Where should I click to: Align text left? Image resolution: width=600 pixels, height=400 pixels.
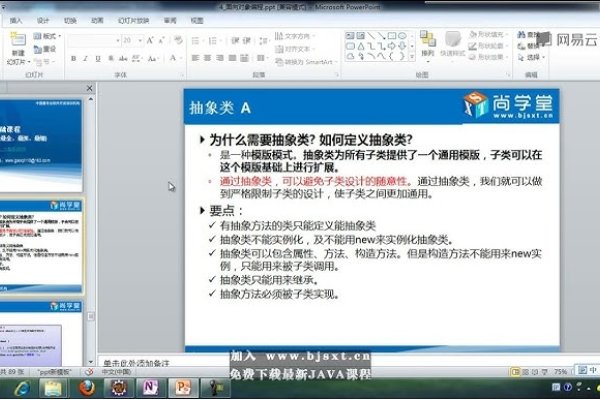click(196, 58)
